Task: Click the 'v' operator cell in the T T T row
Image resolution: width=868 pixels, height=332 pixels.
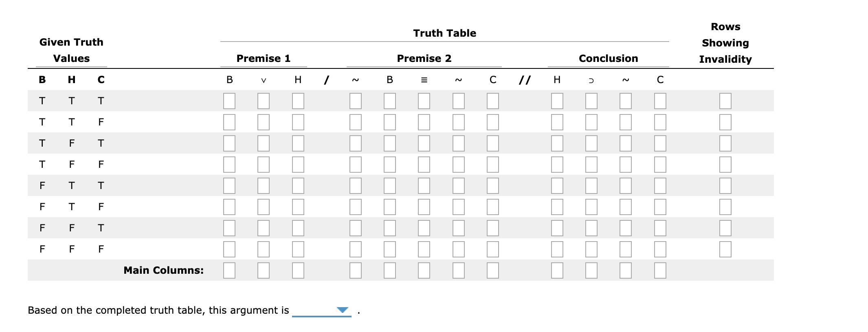Action: (263, 101)
